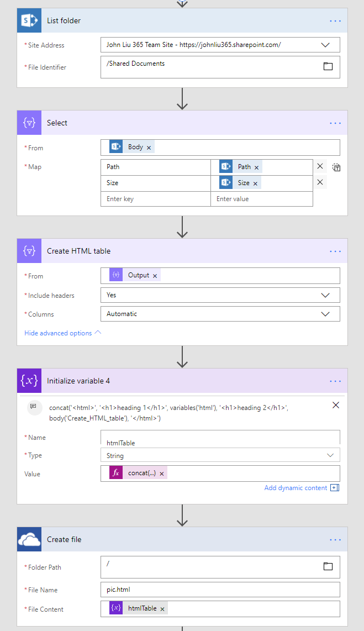Click the Initialize variable 4 icon

(29, 381)
